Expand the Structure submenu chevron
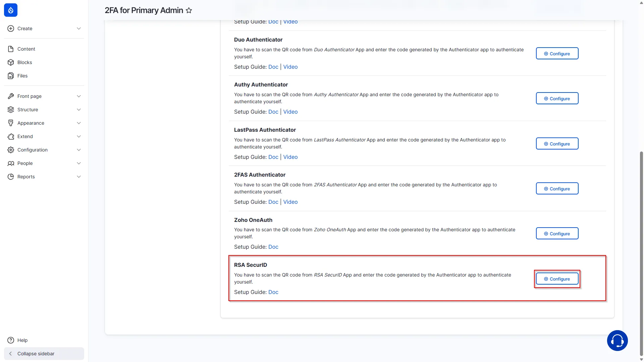 79,110
